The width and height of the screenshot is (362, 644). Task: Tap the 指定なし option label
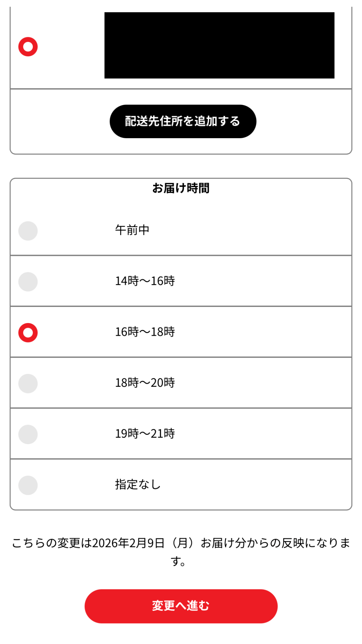[x=138, y=485]
